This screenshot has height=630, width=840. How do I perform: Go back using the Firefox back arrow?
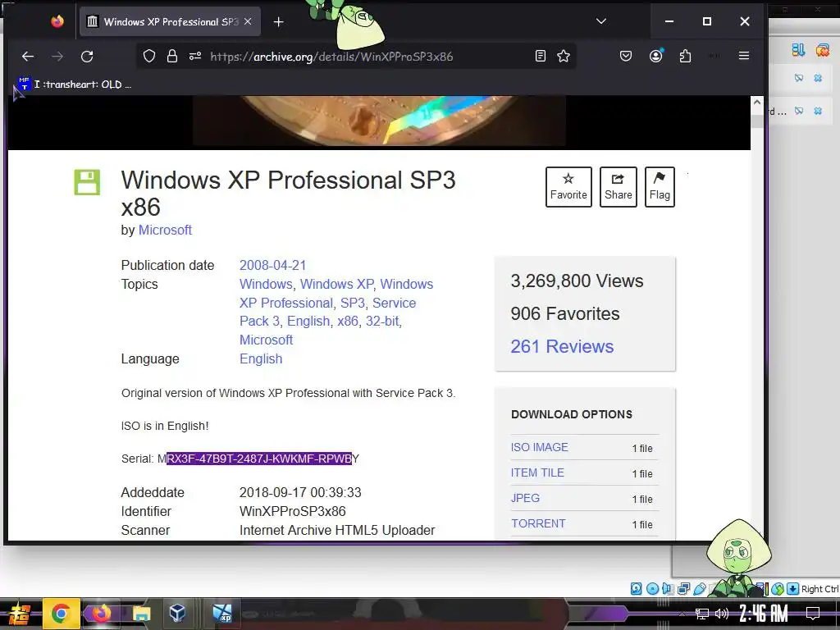tap(28, 57)
